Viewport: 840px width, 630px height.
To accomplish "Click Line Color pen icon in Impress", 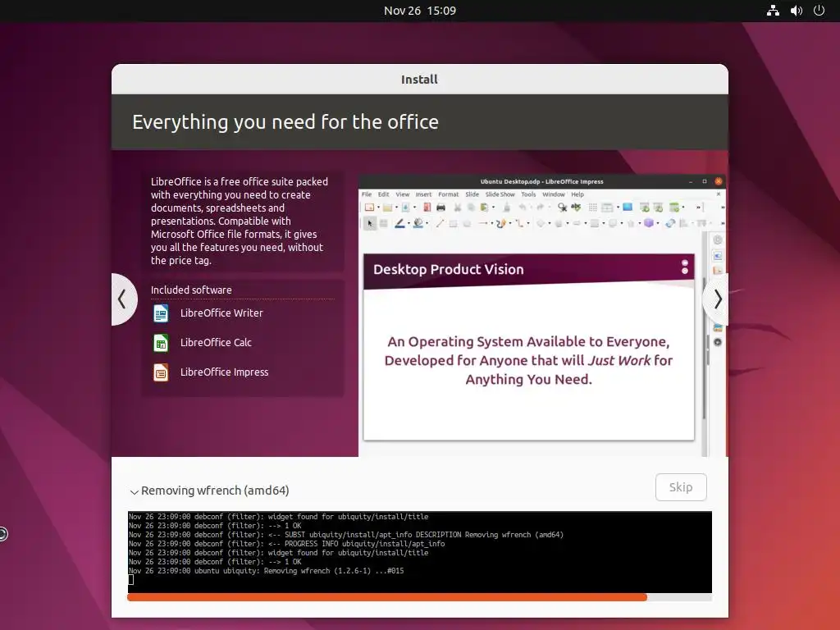I will coord(399,223).
